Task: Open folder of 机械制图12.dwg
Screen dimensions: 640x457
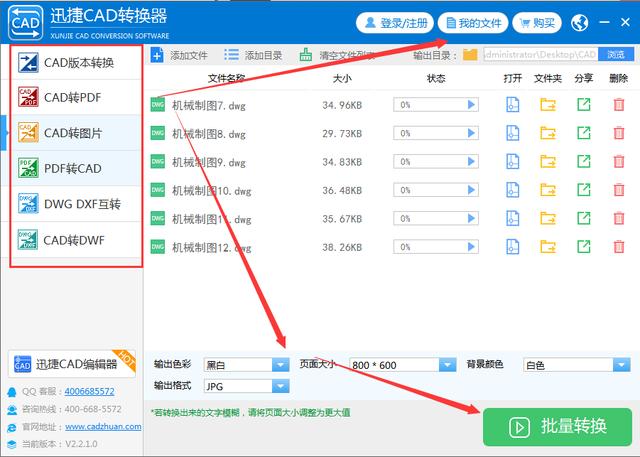Action: tap(548, 247)
